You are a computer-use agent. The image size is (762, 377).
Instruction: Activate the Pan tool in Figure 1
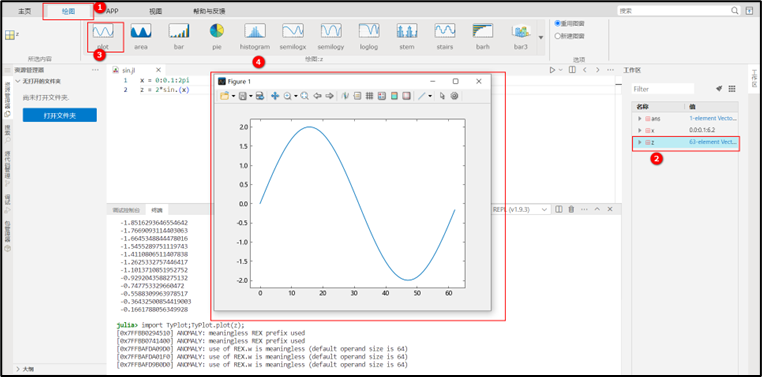click(275, 96)
